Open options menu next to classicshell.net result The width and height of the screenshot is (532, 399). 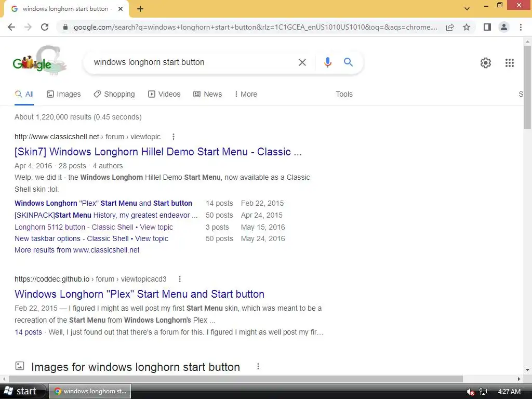click(x=174, y=137)
